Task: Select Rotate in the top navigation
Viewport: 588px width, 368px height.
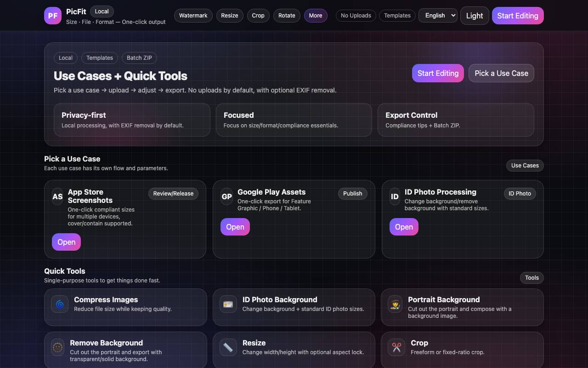Action: click(x=287, y=16)
